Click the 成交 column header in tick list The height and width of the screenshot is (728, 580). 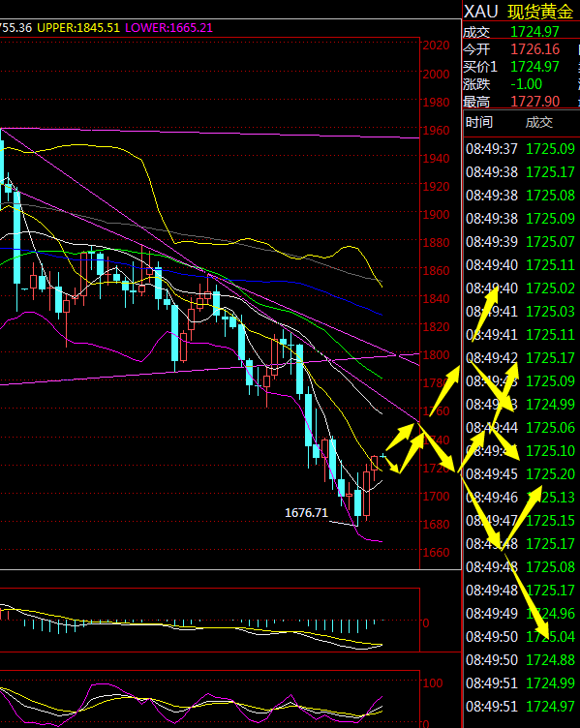(x=538, y=123)
